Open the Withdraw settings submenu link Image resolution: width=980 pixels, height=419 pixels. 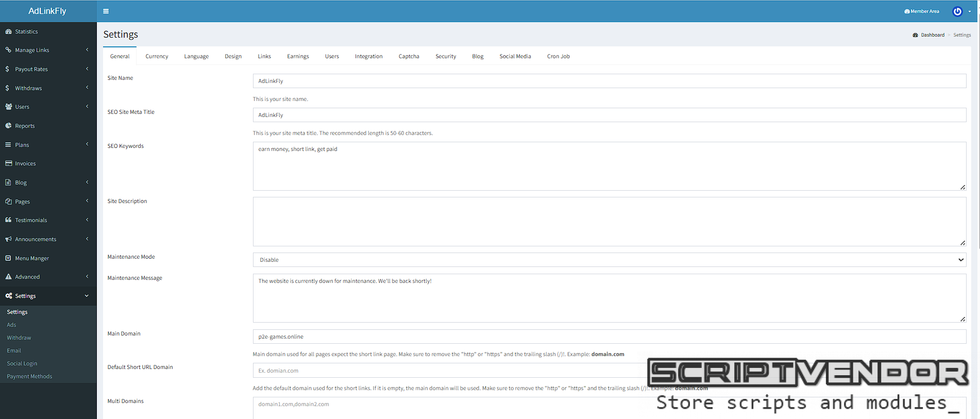(x=19, y=338)
